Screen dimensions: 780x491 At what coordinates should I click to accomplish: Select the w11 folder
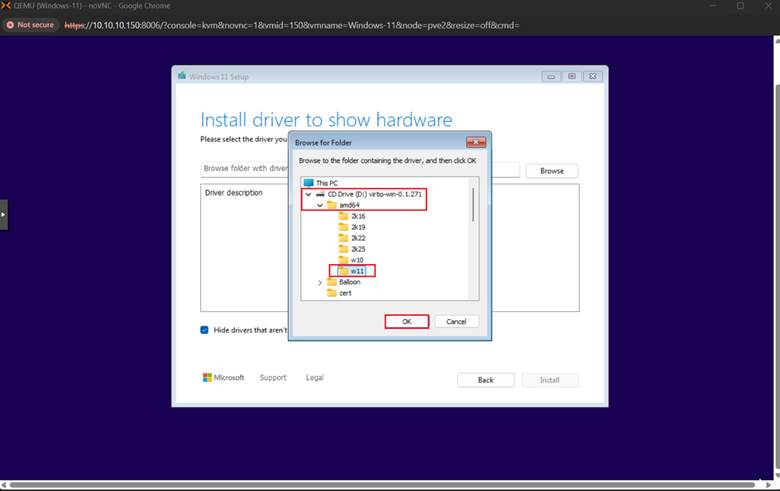356,271
